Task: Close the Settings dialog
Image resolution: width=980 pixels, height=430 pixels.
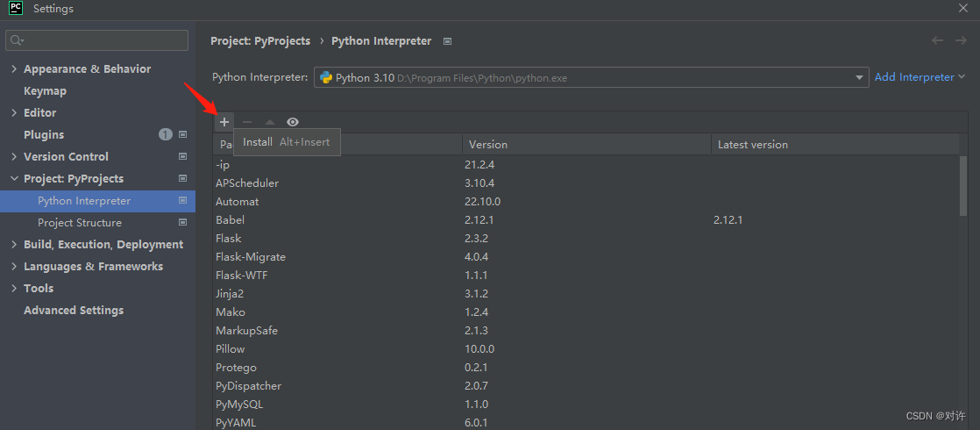Action: [x=963, y=8]
